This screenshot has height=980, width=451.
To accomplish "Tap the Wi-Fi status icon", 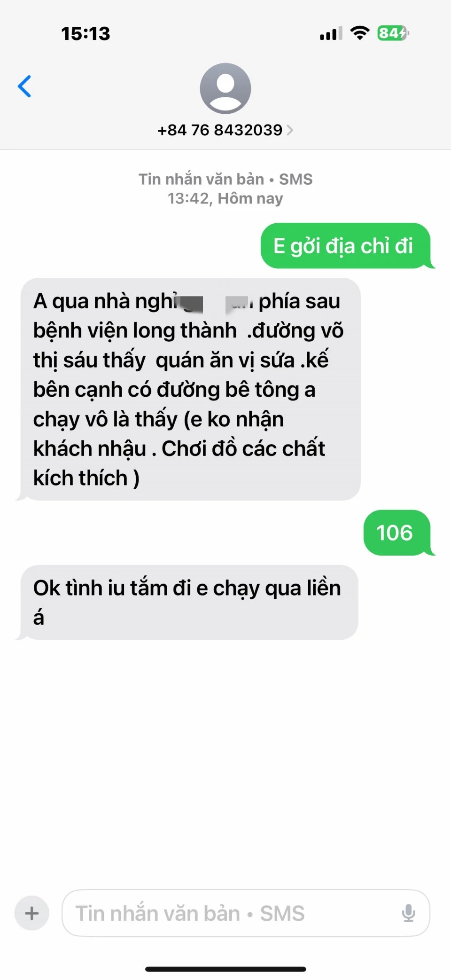I will 360,33.
